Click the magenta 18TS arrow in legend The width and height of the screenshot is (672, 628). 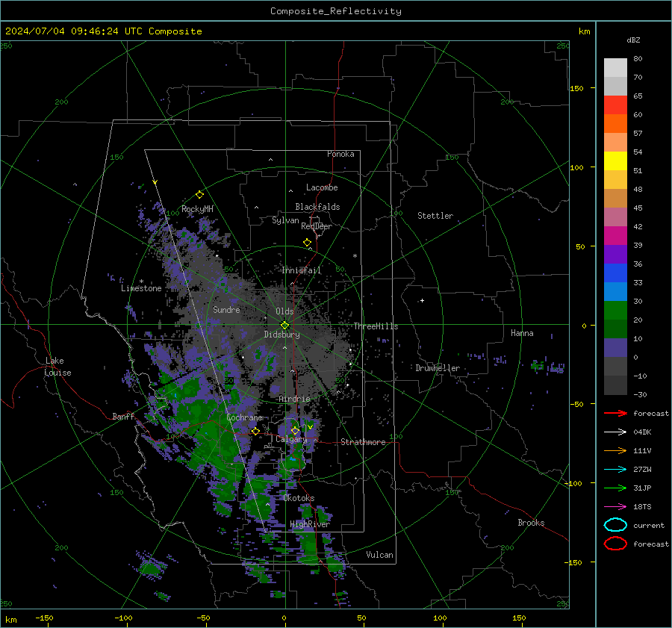(615, 507)
